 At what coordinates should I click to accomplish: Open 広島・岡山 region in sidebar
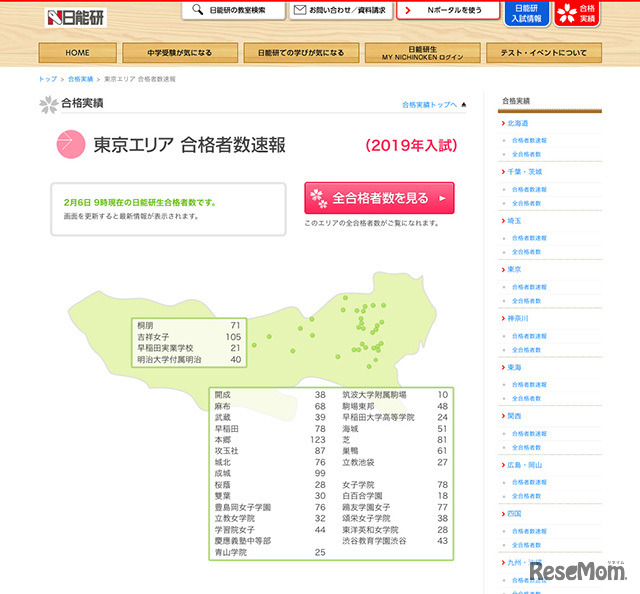524,465
